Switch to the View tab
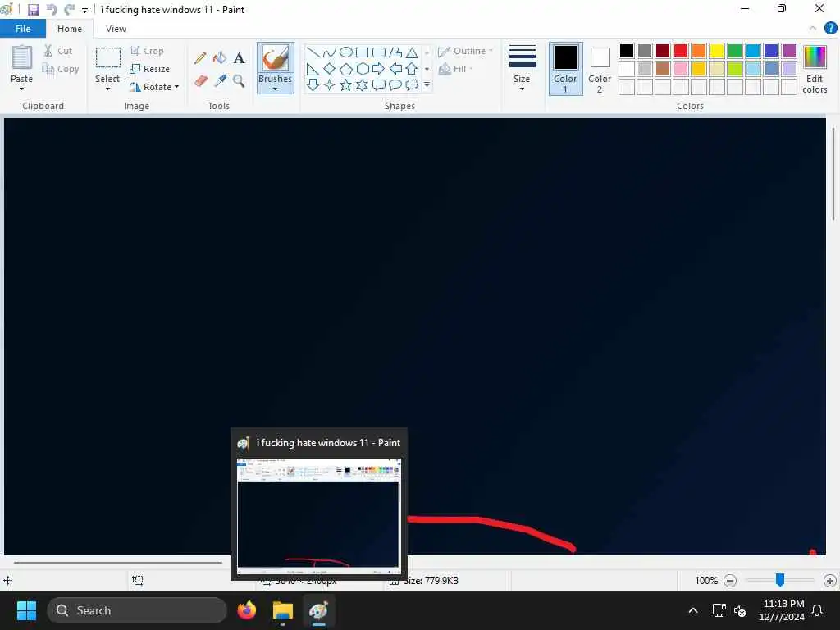840x630 pixels. [116, 29]
